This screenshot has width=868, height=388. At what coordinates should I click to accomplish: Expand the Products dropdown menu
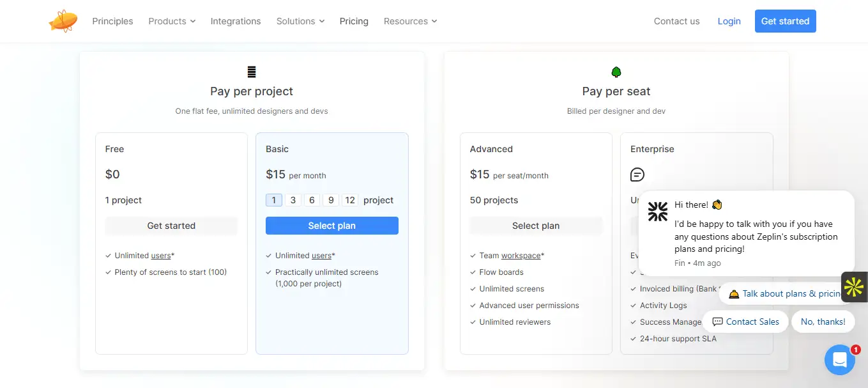[x=172, y=21]
